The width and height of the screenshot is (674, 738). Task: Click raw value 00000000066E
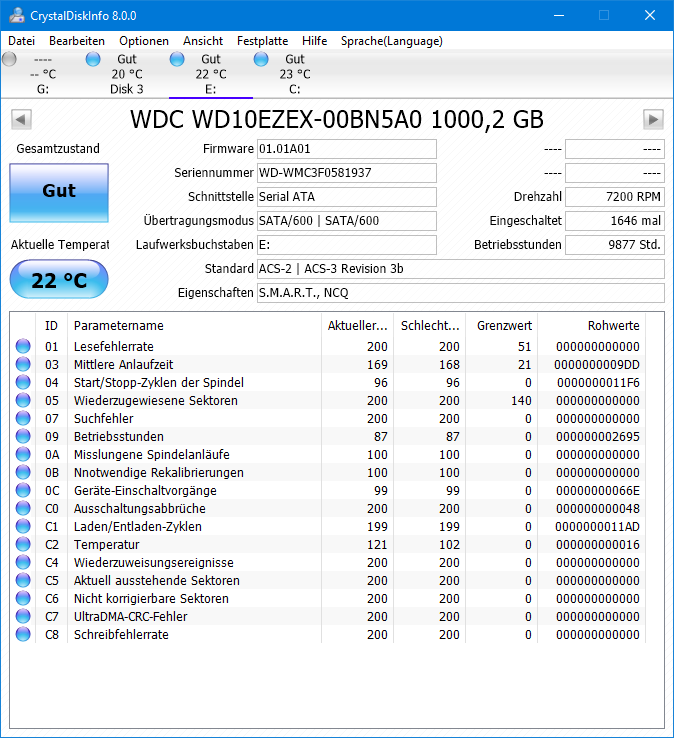pyautogui.click(x=597, y=491)
